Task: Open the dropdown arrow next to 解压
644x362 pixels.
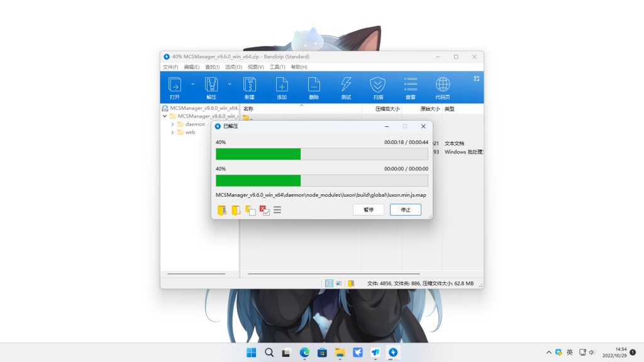Action: 230,84
